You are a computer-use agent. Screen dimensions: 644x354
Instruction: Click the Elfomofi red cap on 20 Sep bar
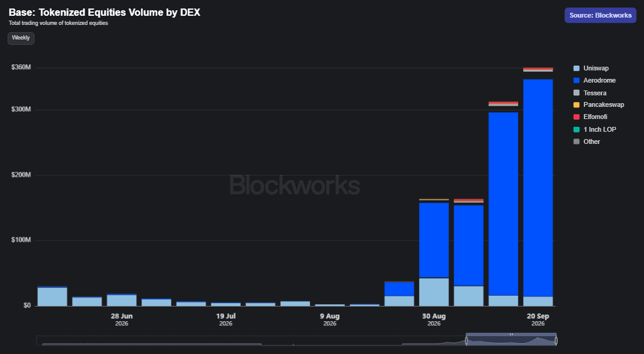click(x=538, y=69)
